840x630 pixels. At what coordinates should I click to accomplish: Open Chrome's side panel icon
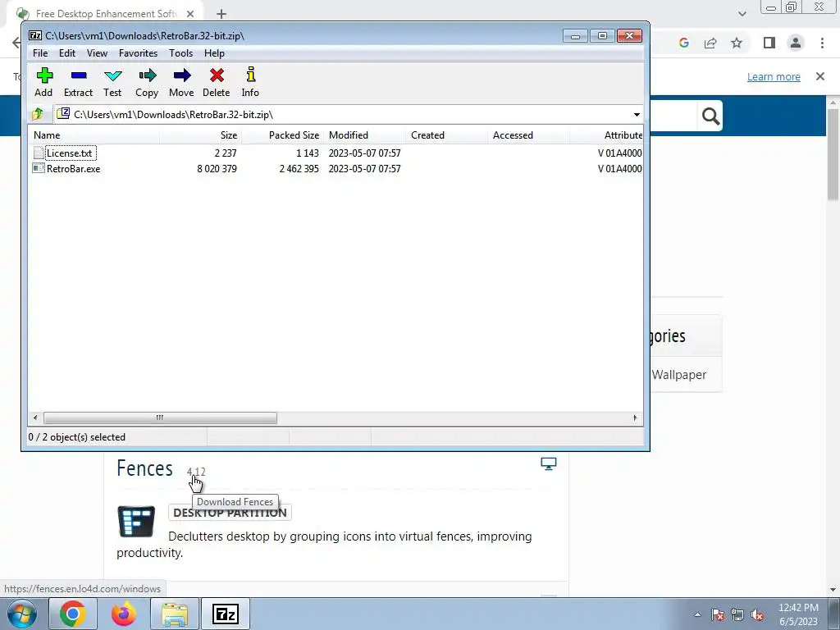click(x=769, y=43)
